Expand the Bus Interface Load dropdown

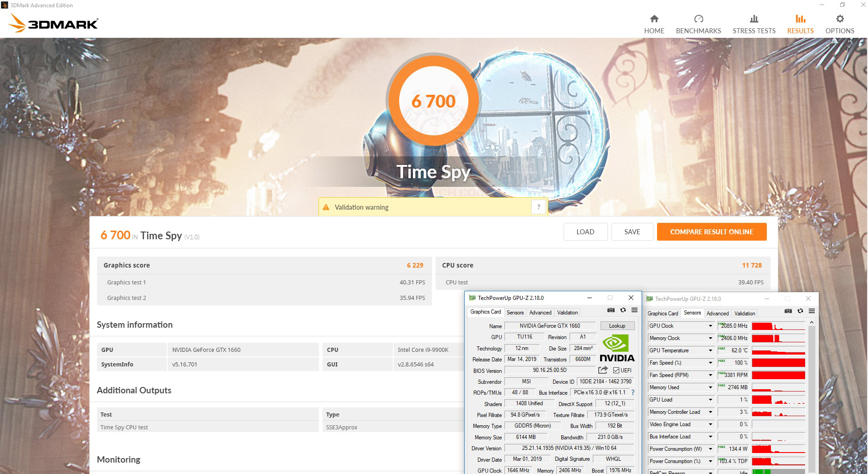coord(710,437)
